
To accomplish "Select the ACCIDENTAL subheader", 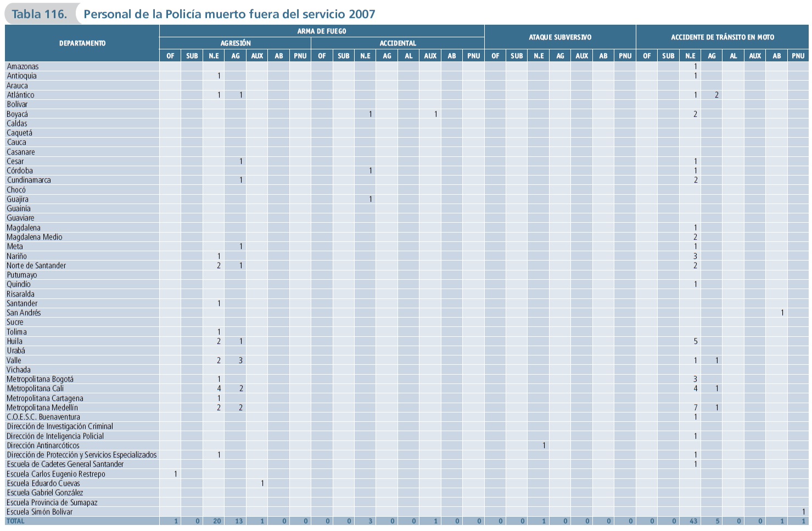I will click(397, 43).
